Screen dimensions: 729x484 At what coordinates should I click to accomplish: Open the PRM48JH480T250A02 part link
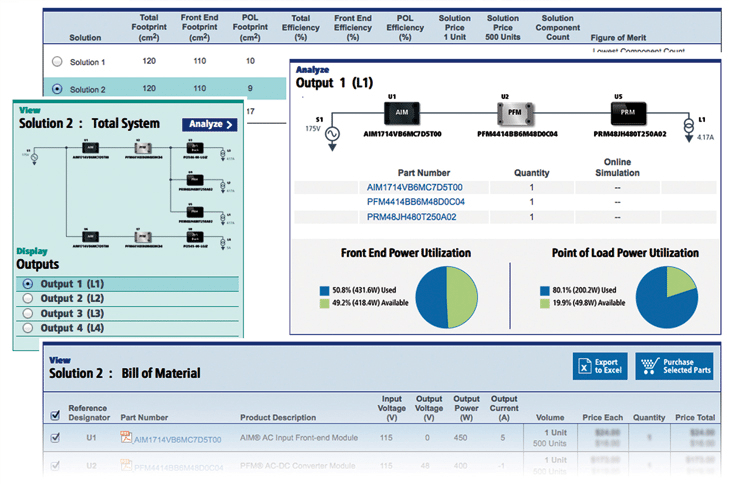[426, 217]
